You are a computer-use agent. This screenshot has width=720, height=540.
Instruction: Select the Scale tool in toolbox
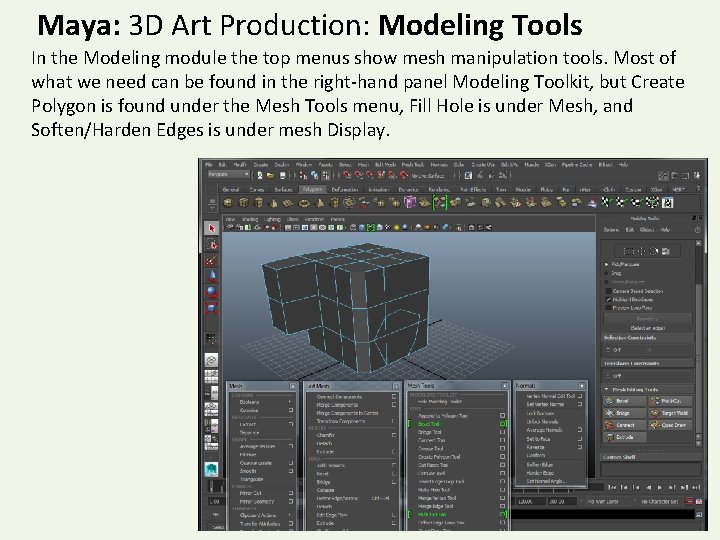point(212,308)
